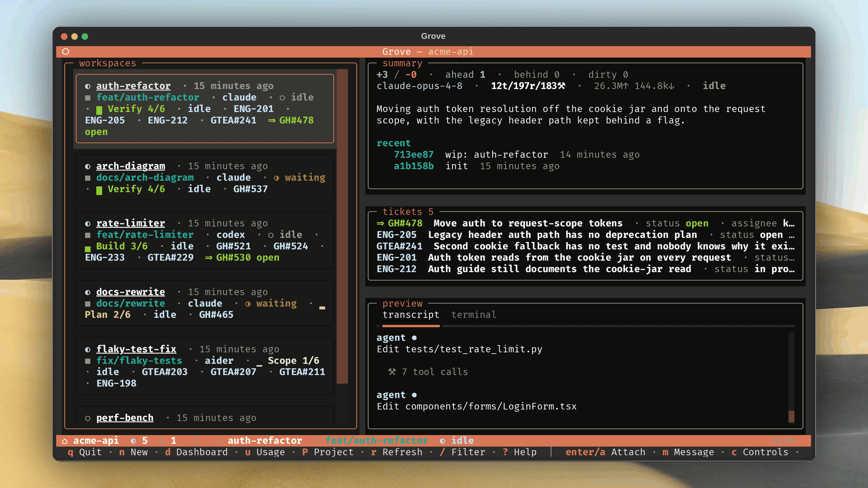
Task: Click the agent dot marker above Edit tests/test_rate_limit.py
Action: click(414, 338)
